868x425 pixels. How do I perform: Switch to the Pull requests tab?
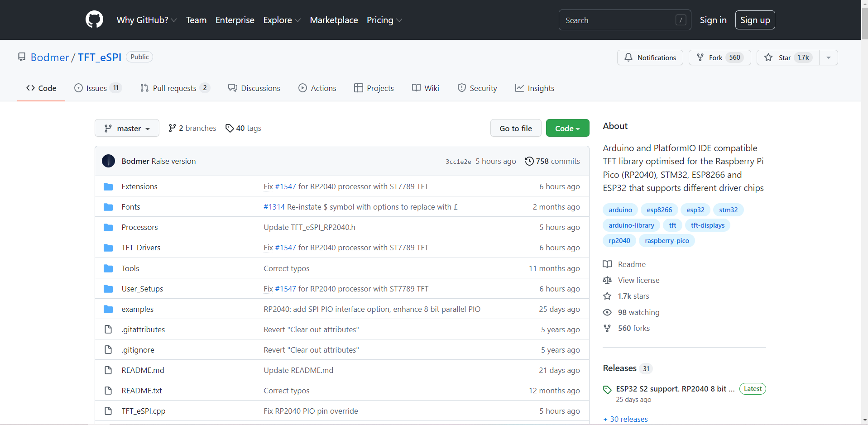(175, 88)
